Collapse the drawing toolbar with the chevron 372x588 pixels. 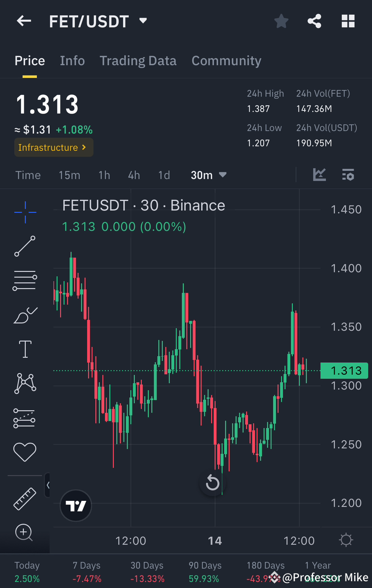pos(48,485)
